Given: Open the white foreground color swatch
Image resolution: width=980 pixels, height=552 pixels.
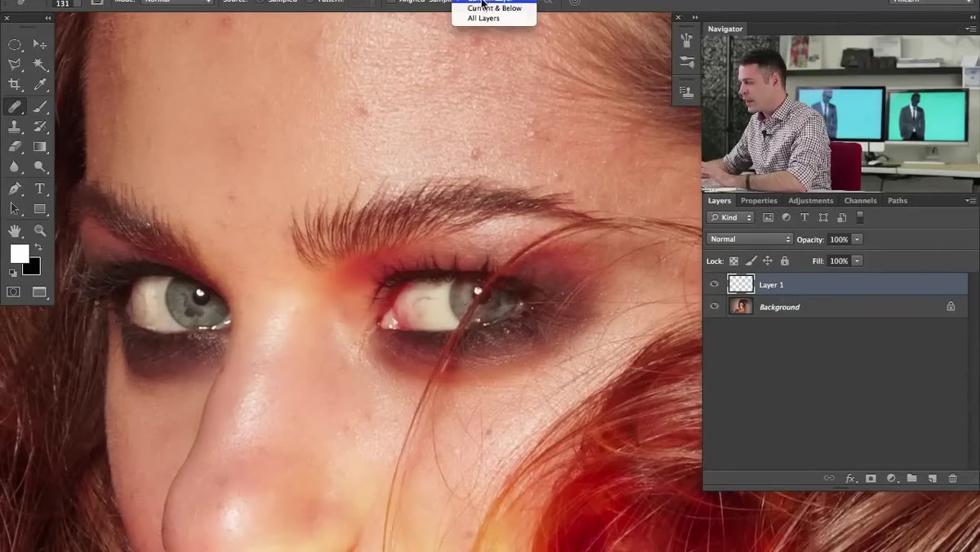Looking at the screenshot, I should (x=19, y=253).
